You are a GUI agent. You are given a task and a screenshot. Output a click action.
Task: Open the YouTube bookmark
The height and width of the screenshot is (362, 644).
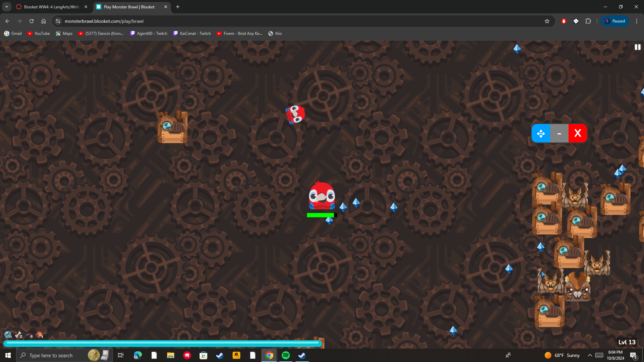(x=39, y=34)
